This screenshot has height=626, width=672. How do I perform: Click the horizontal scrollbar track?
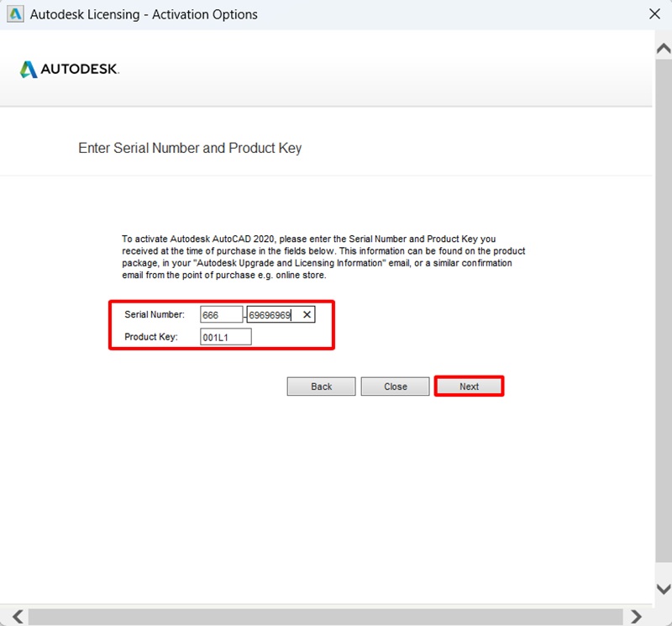click(x=328, y=616)
